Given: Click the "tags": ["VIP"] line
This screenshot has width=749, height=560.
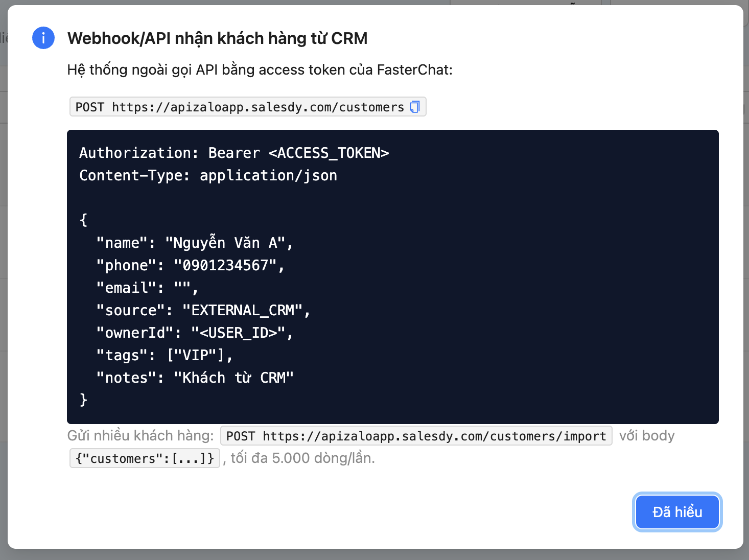Looking at the screenshot, I should (x=165, y=355).
